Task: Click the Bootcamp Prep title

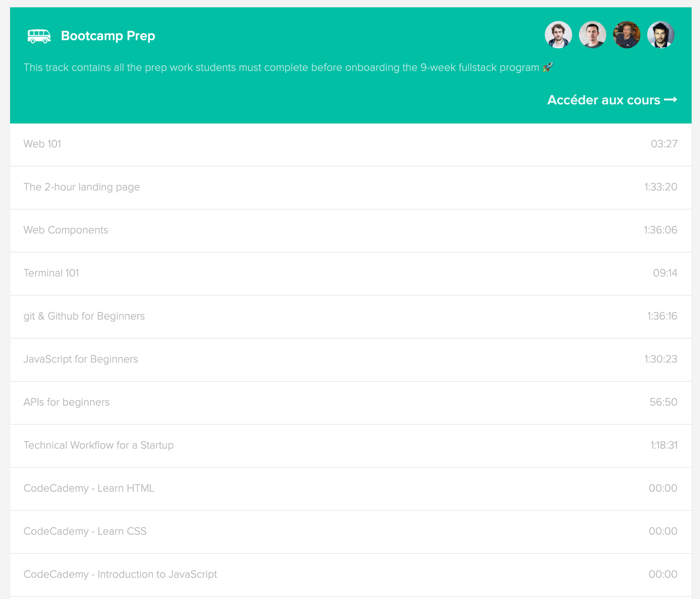Action: tap(108, 36)
